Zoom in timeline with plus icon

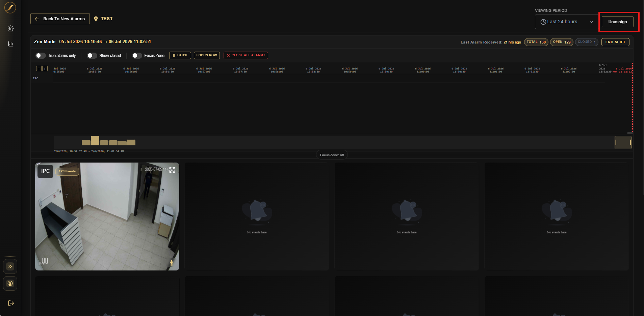pos(45,68)
